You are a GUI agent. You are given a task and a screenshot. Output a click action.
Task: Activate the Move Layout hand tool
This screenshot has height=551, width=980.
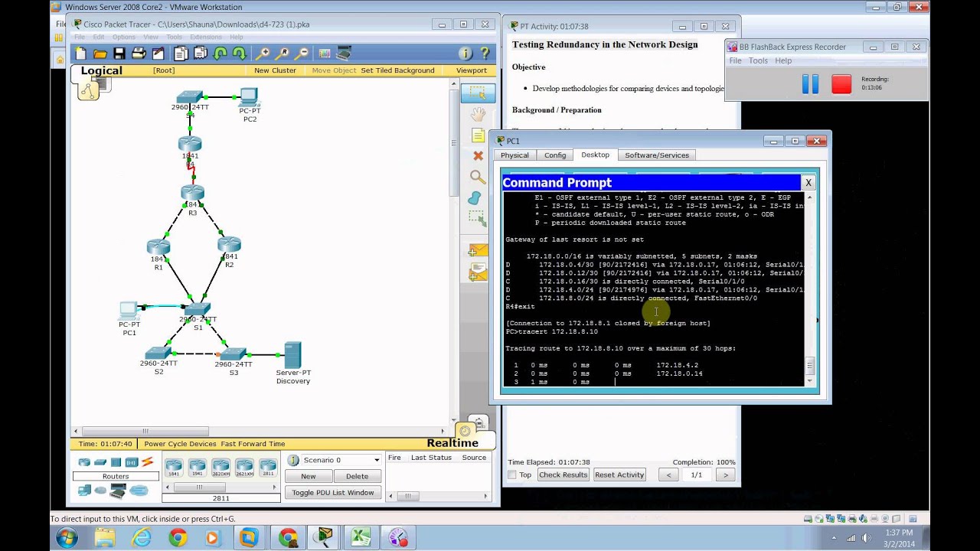478,115
